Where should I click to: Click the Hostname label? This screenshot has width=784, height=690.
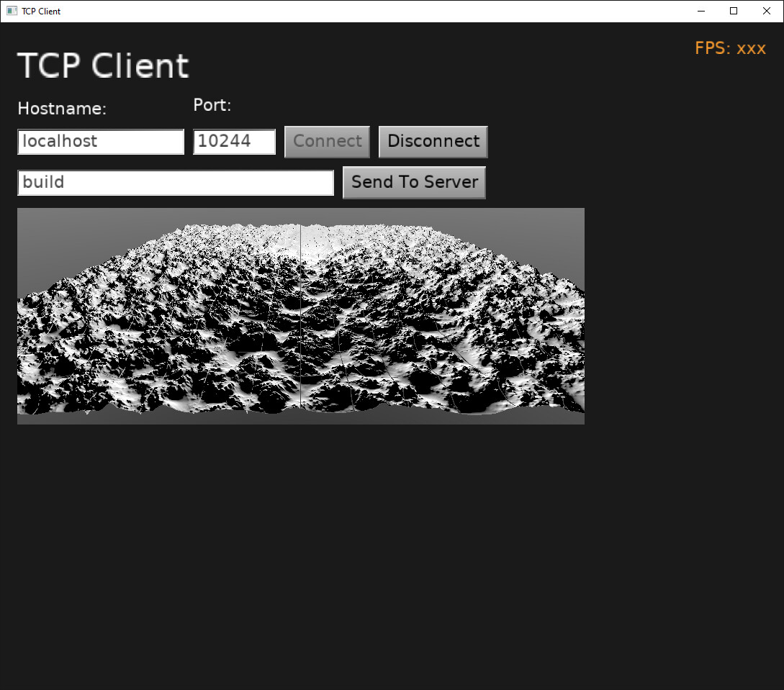point(62,109)
